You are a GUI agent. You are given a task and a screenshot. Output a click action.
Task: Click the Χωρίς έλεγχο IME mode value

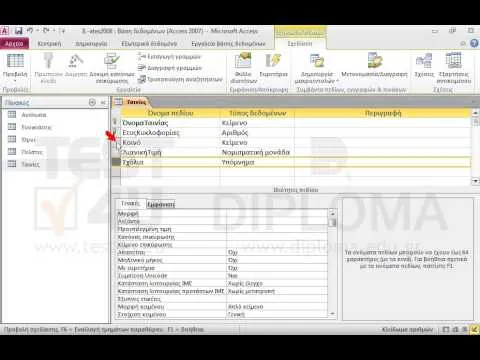tap(277, 284)
